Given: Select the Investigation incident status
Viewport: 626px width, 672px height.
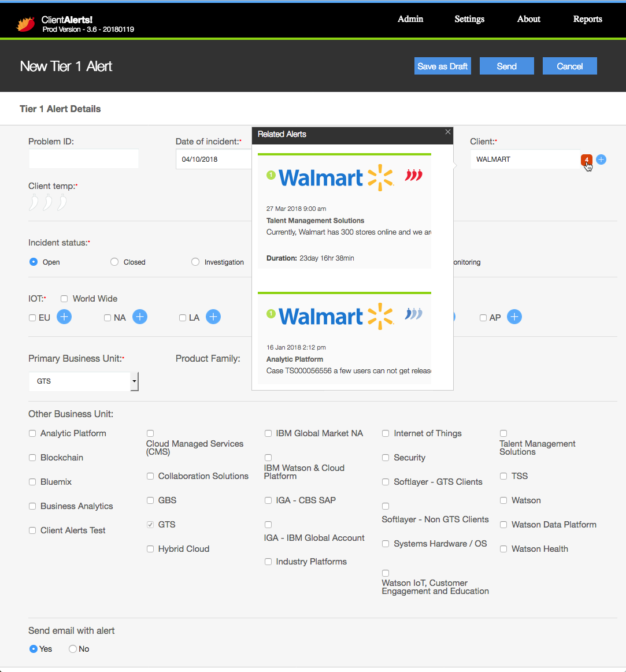Looking at the screenshot, I should (195, 262).
